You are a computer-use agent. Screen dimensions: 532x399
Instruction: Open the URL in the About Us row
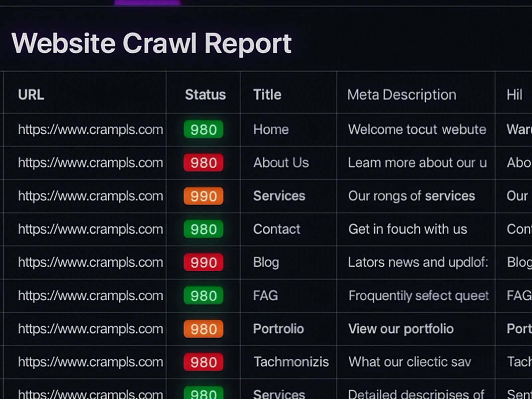[x=90, y=163]
